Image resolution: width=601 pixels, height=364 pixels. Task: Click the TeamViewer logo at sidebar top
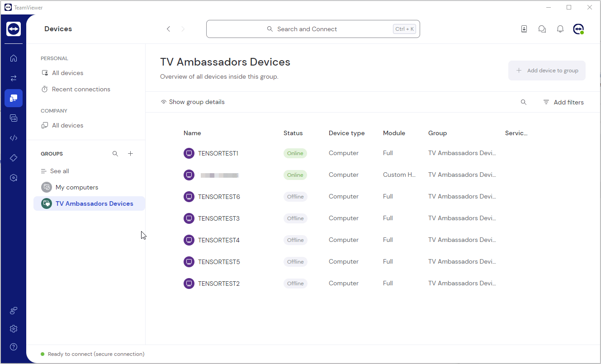[14, 29]
